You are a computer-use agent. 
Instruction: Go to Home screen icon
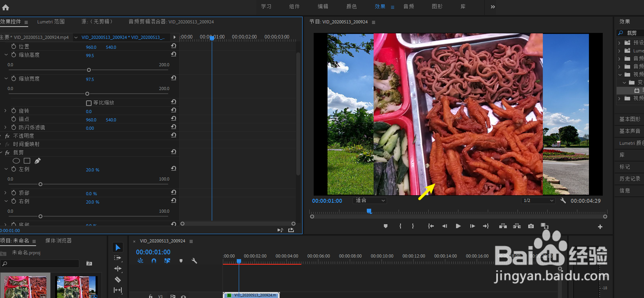[x=6, y=7]
